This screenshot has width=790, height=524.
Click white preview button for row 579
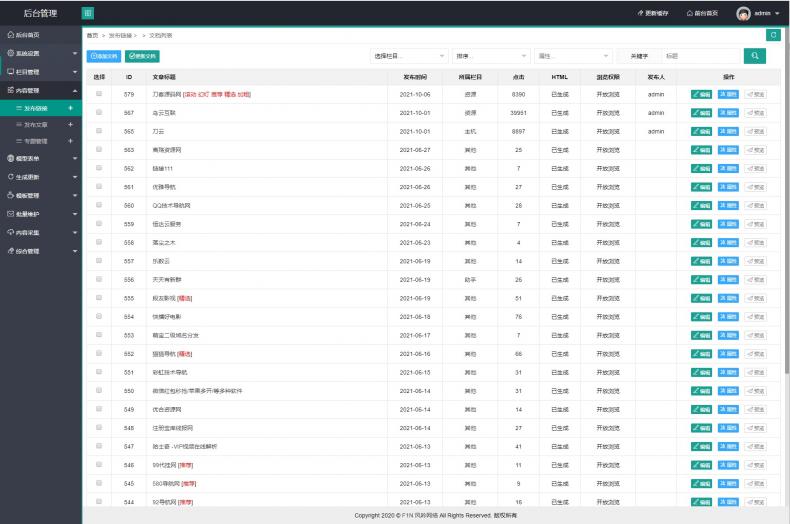coord(755,94)
